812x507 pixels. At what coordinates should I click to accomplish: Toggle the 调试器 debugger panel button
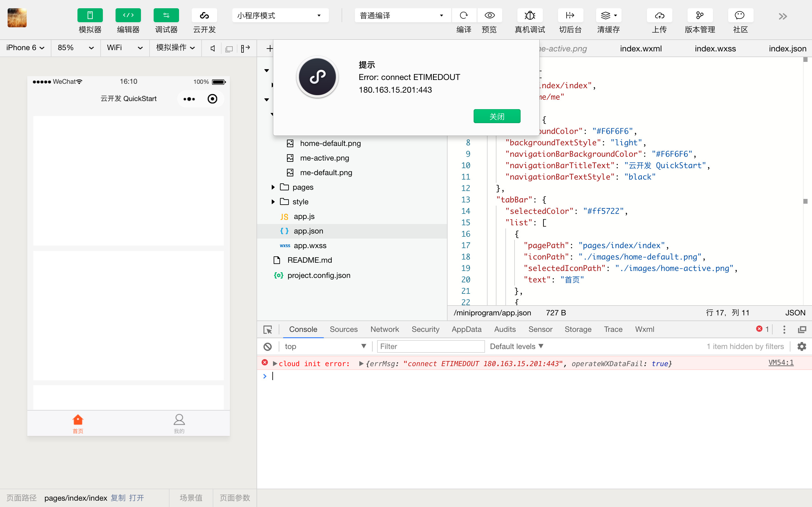(x=166, y=16)
